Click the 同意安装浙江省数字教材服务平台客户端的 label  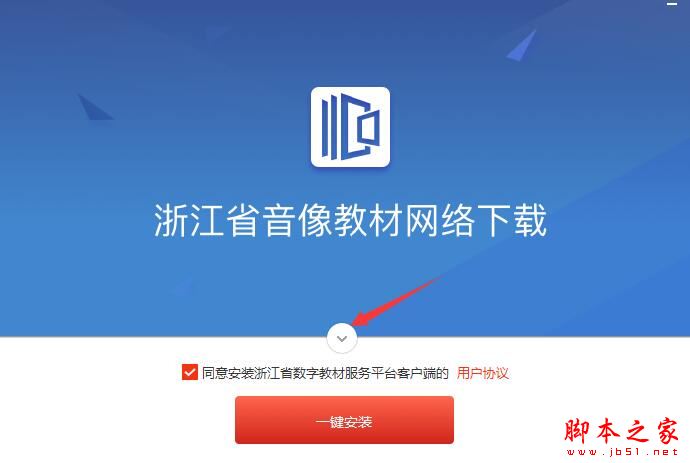click(325, 373)
